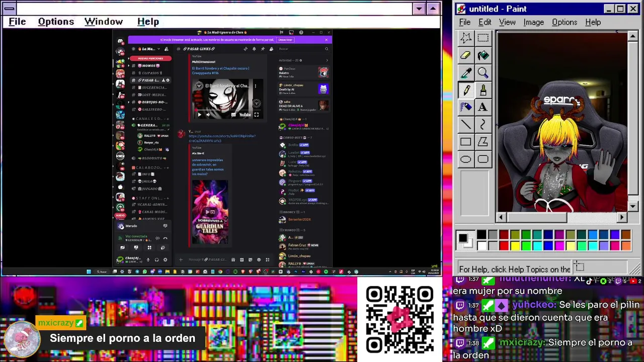Pick the red color swatch in Paint palette
Image resolution: width=644 pixels, height=362 pixels.
[x=504, y=246]
